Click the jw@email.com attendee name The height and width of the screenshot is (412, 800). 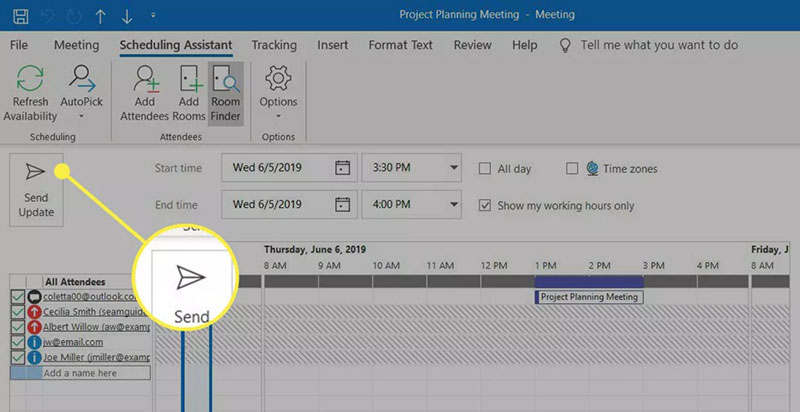click(73, 342)
